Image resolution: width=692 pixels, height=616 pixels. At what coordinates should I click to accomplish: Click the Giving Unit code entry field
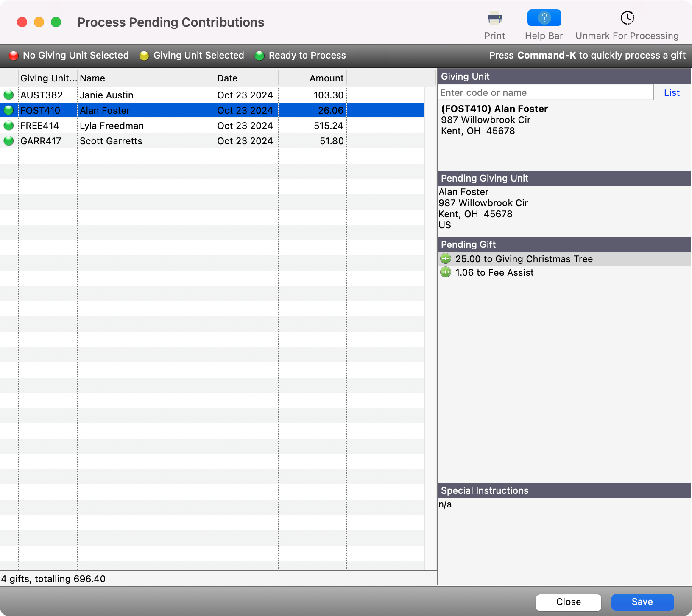545,92
